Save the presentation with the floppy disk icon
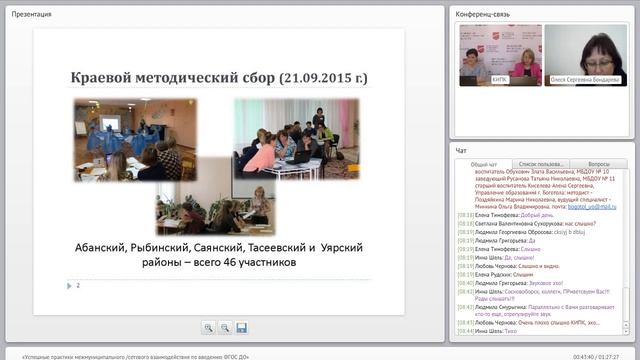Viewport: 640px width, 360px height. point(241,328)
